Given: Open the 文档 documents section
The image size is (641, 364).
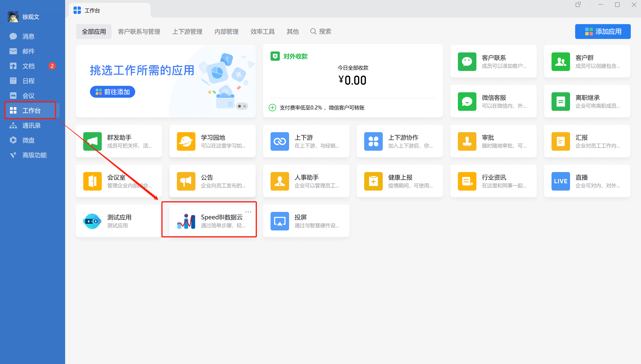Looking at the screenshot, I should pyautogui.click(x=28, y=66).
